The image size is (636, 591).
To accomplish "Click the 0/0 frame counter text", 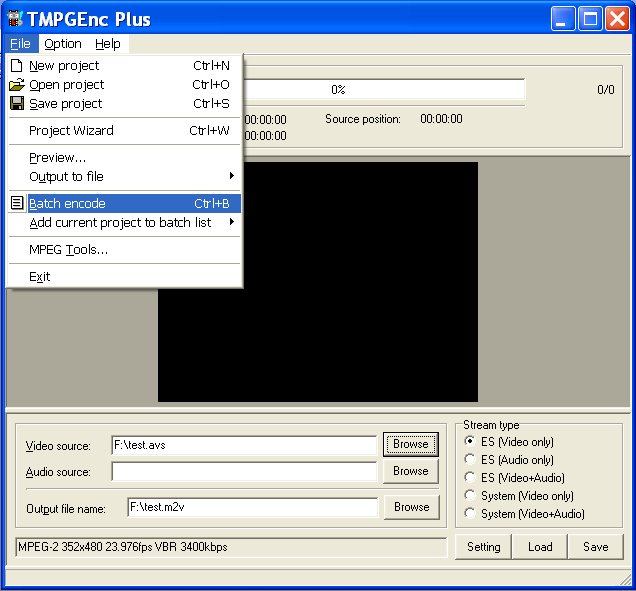I will click(x=606, y=90).
